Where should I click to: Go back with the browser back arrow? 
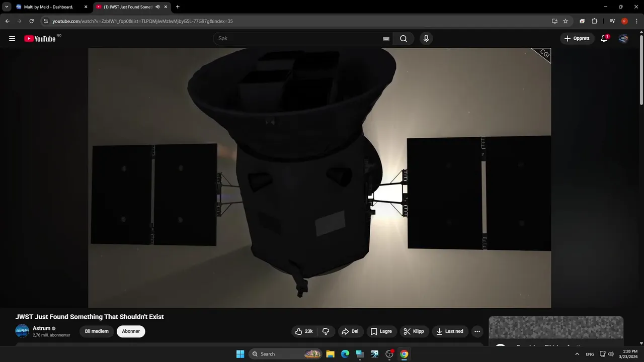(7, 21)
